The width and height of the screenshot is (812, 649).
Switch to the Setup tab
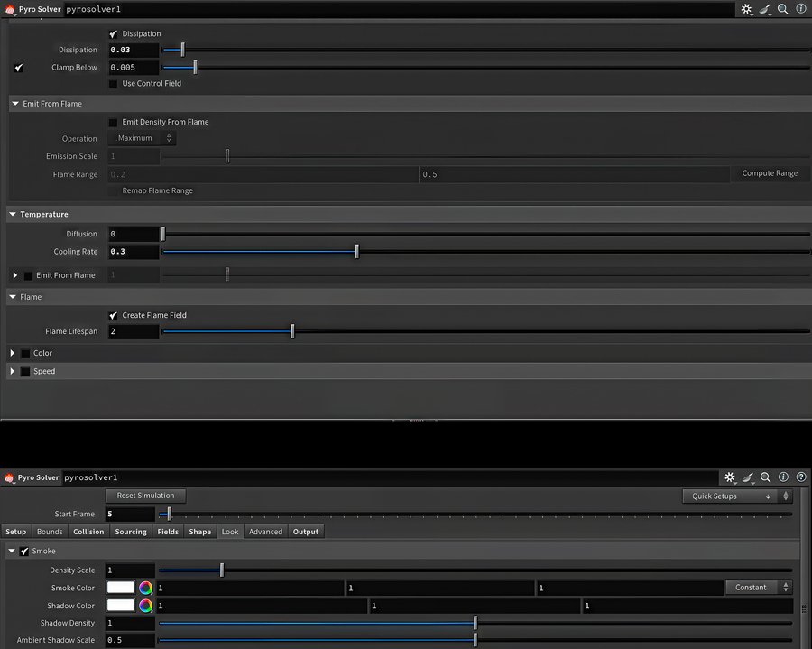tap(16, 532)
